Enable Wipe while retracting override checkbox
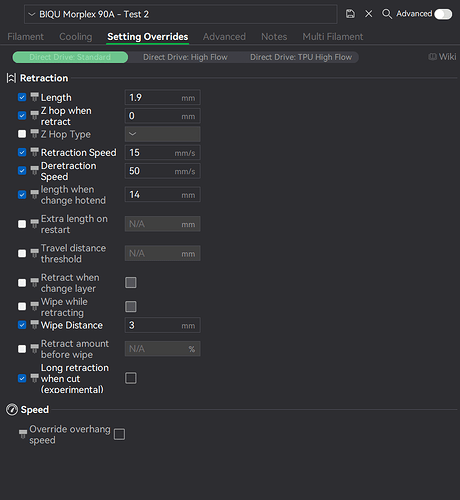Image resolution: width=460 pixels, height=500 pixels. [22, 306]
